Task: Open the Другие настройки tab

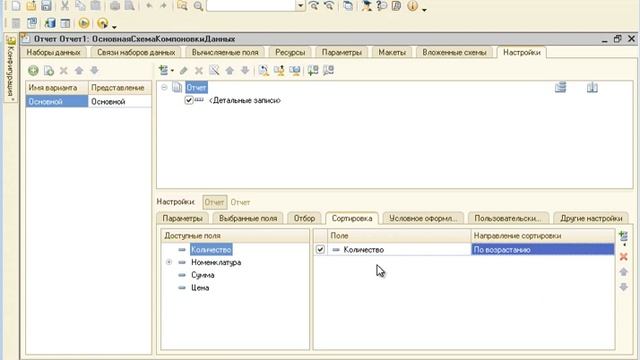Action: (x=591, y=218)
